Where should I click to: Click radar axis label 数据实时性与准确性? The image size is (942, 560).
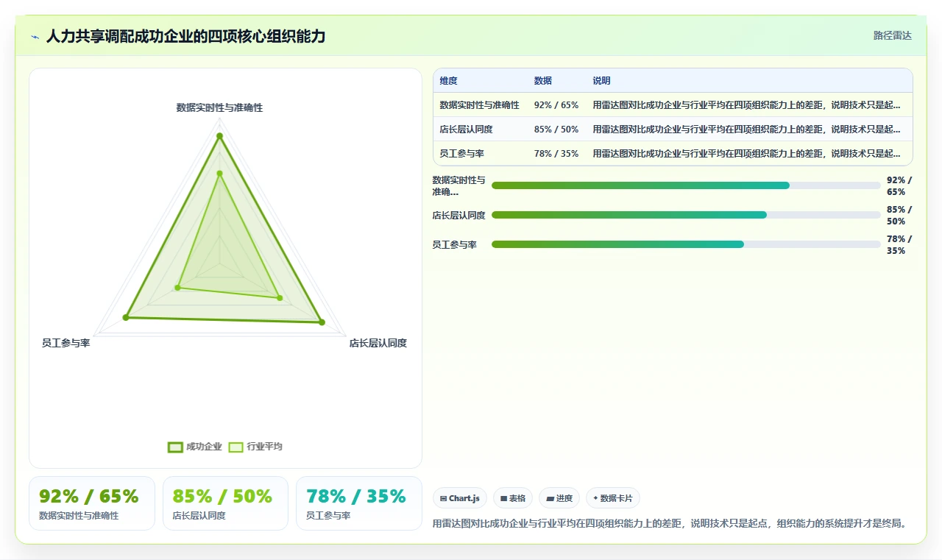[219, 107]
